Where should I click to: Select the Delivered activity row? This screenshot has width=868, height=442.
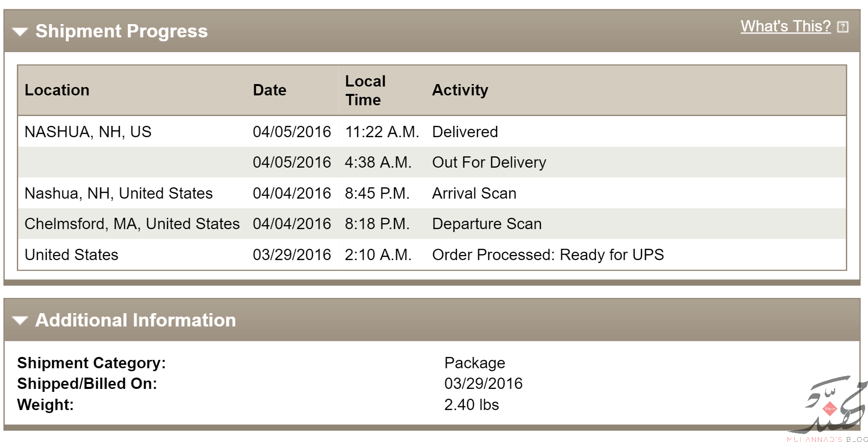coord(432,132)
